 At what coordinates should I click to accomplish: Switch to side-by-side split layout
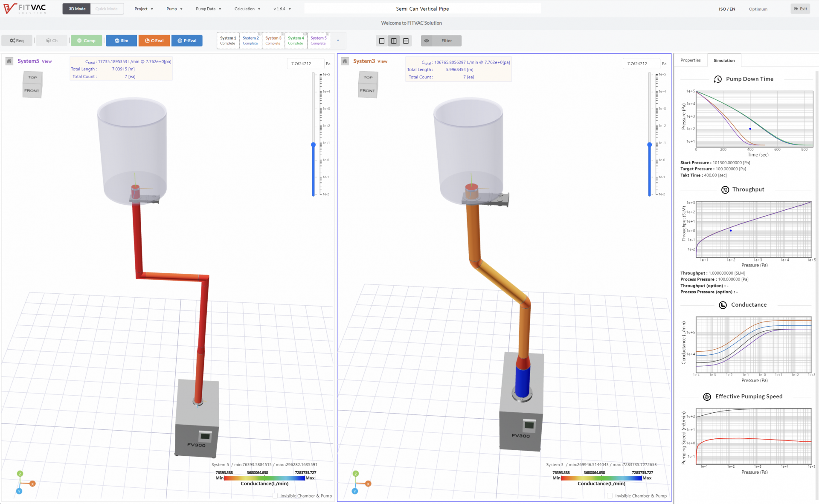[x=394, y=41]
